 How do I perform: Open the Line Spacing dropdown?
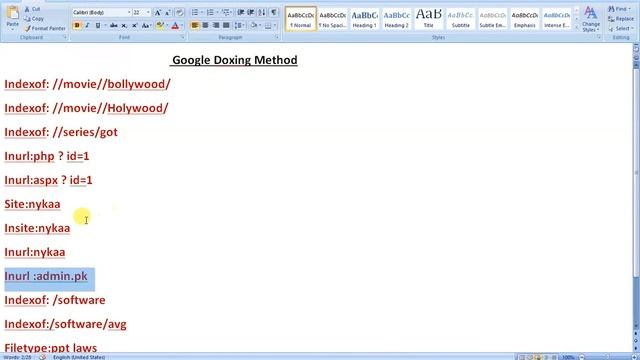pos(239,25)
